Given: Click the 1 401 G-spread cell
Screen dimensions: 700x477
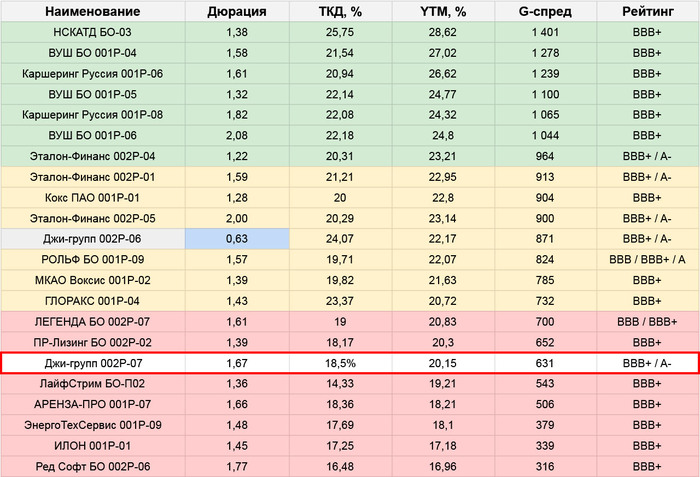Looking at the screenshot, I should (545, 32).
